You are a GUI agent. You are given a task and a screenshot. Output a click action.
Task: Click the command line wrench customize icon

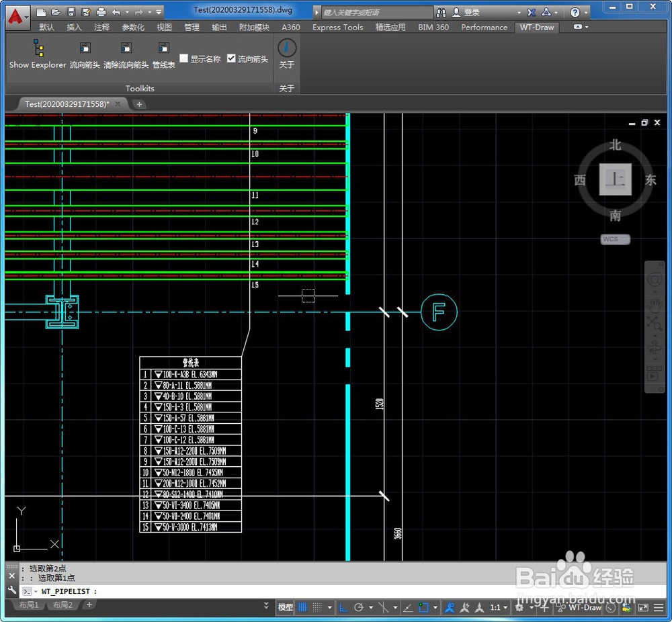12,590
